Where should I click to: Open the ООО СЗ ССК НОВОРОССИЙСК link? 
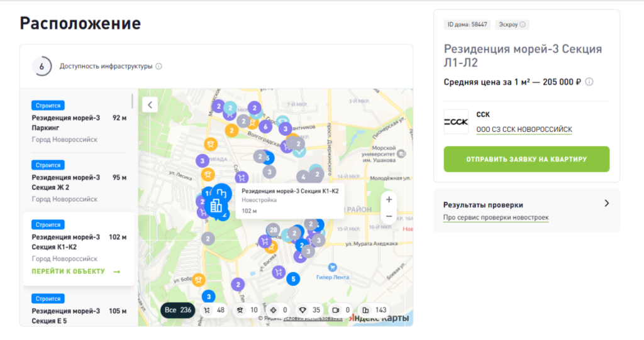coord(524,129)
